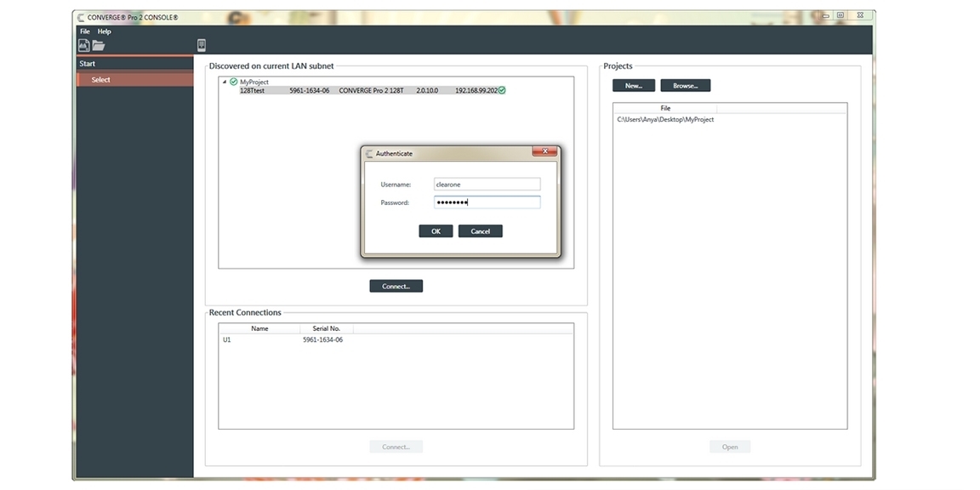Screen dimensions: 980x490
Task: Click the green check icon beside MyProject
Action: tap(234, 82)
